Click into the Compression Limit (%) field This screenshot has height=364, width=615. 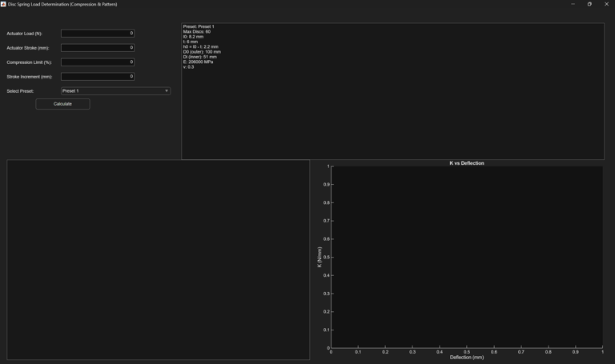(x=98, y=62)
